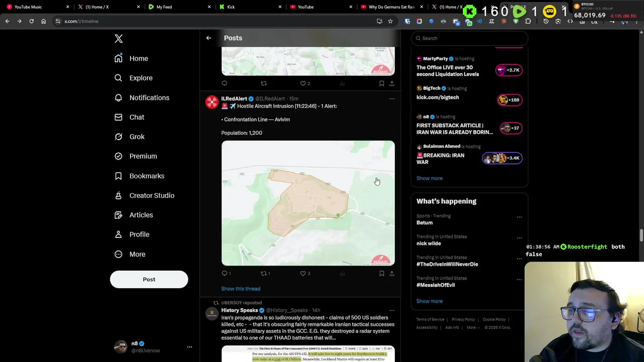The image size is (644, 362).
Task: Share the top map post
Action: (392, 83)
